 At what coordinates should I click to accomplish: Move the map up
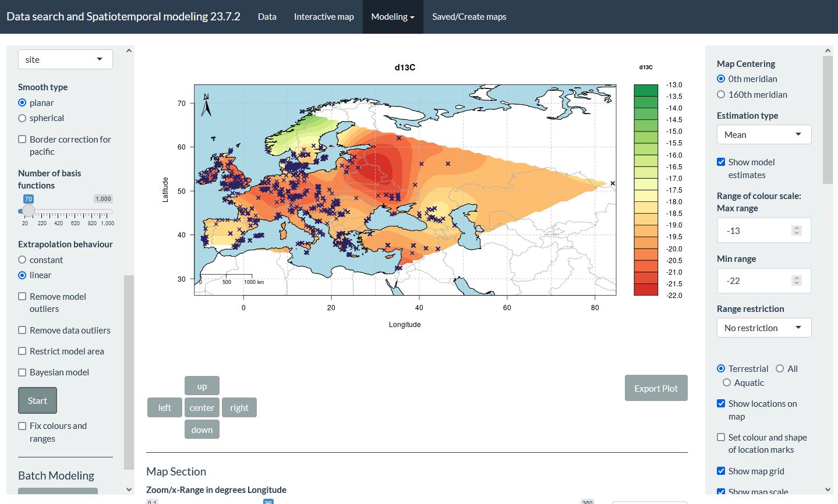tap(202, 386)
